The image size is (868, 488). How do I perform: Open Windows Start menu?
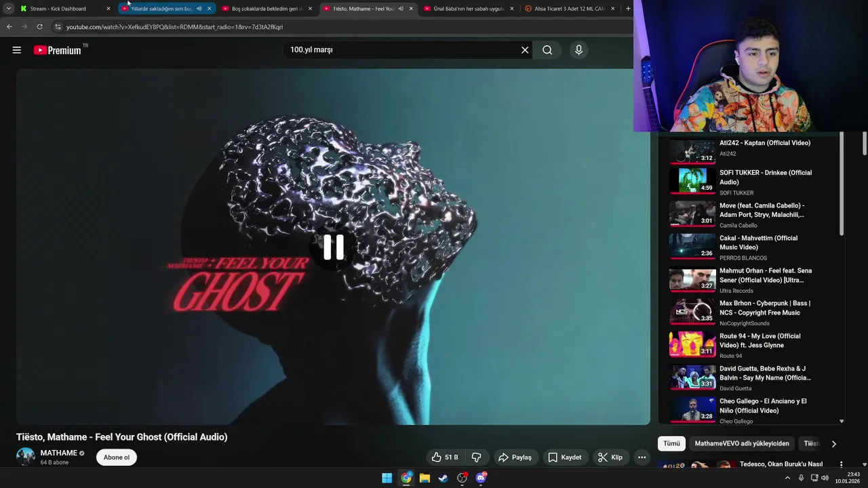387,478
